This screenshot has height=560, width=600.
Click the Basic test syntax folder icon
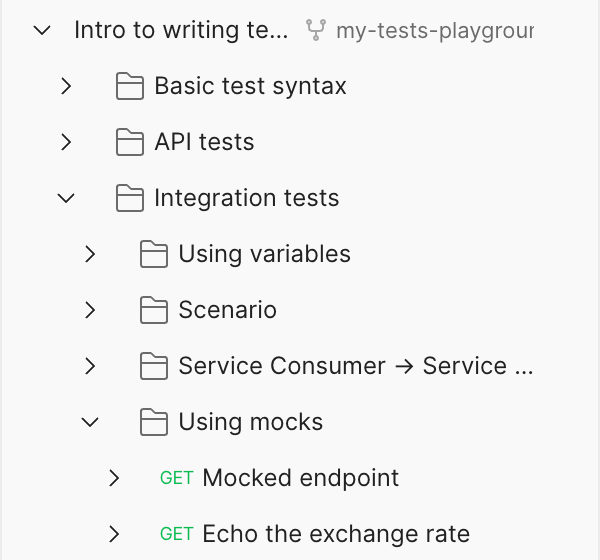tap(130, 86)
